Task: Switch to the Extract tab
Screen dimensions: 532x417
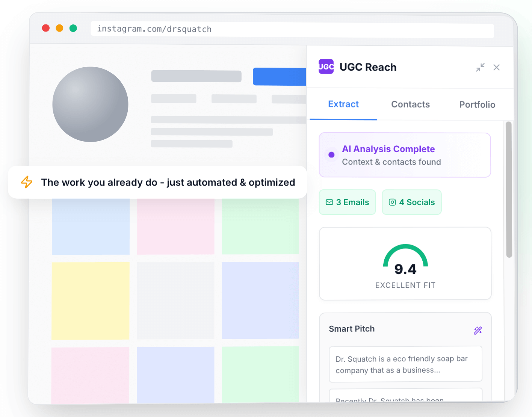Action: [343, 104]
